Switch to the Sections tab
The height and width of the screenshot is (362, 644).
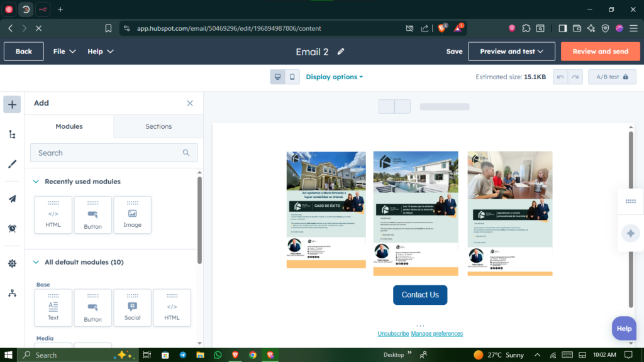(158, 126)
